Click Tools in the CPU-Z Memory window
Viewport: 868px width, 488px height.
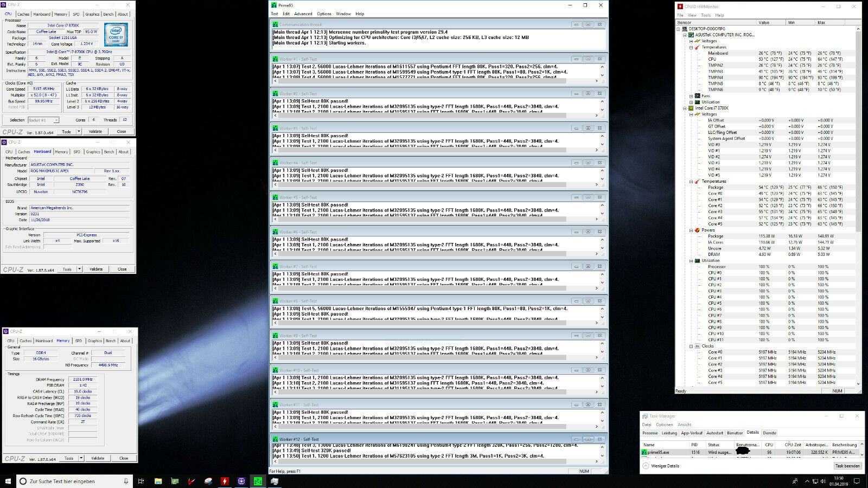coord(68,458)
